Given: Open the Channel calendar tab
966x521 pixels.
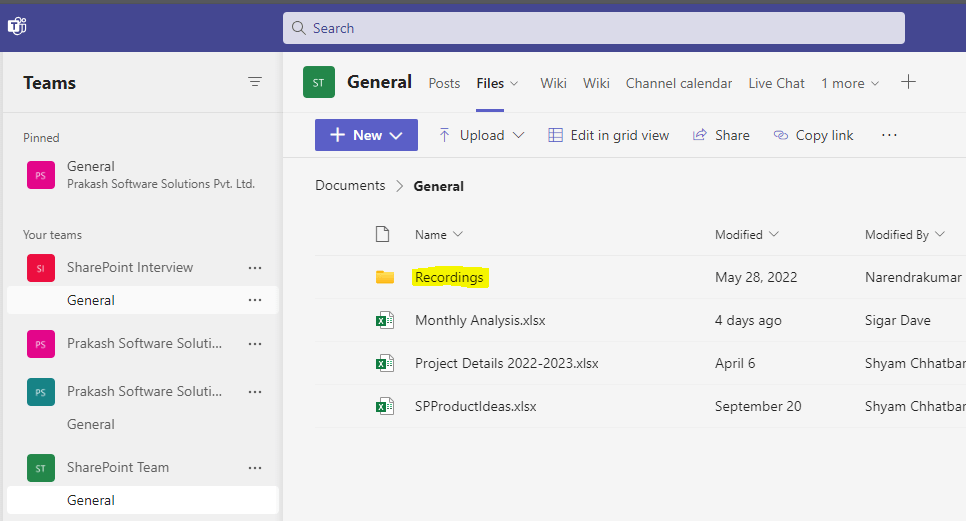Looking at the screenshot, I should coord(678,83).
